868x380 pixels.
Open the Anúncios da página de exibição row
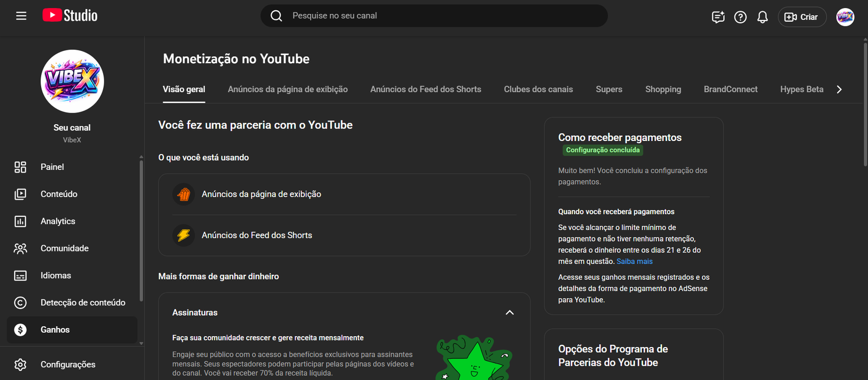point(344,194)
